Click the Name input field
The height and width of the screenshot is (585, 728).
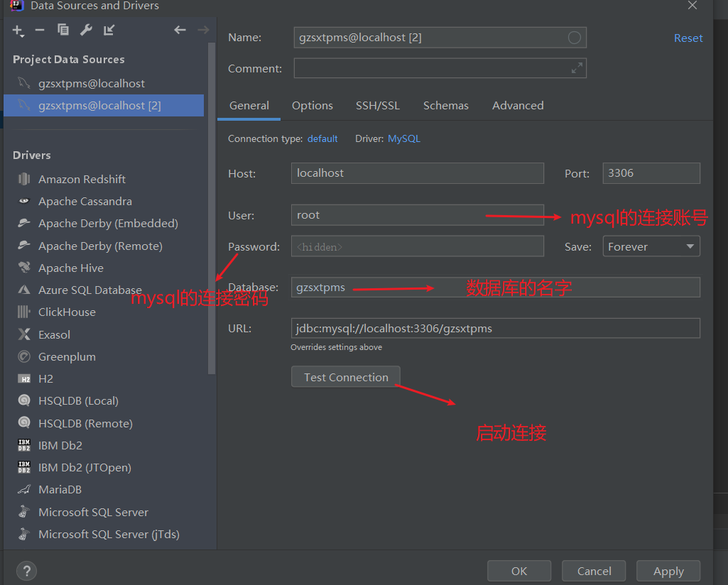click(x=440, y=38)
